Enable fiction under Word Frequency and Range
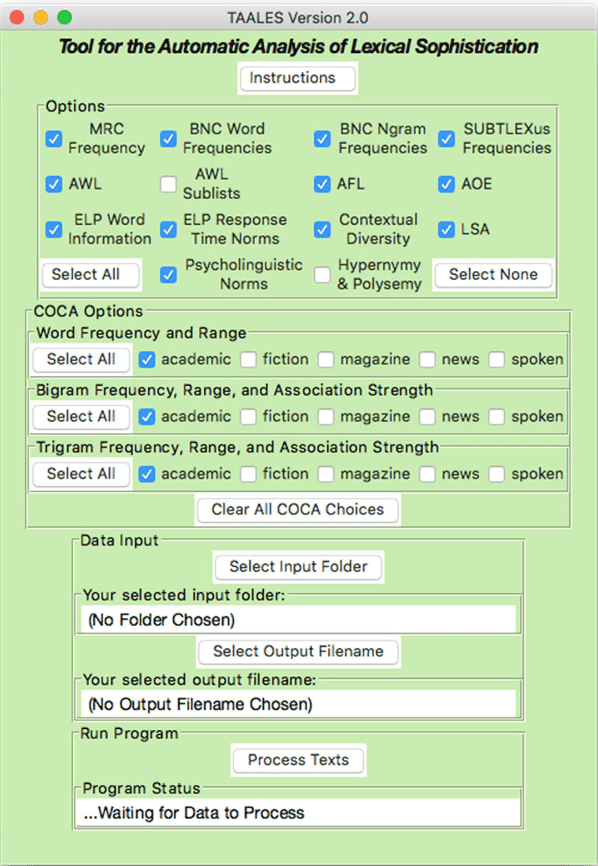 [x=248, y=359]
